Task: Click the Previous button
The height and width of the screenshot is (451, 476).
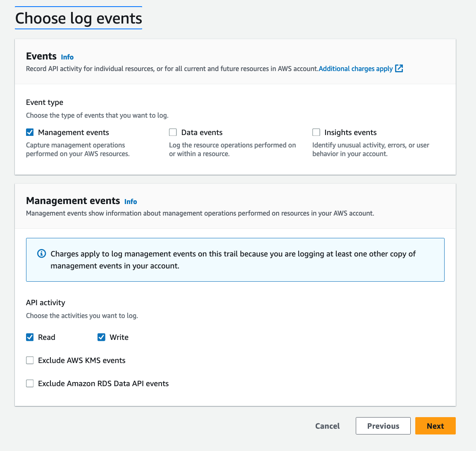Action: coord(383,426)
